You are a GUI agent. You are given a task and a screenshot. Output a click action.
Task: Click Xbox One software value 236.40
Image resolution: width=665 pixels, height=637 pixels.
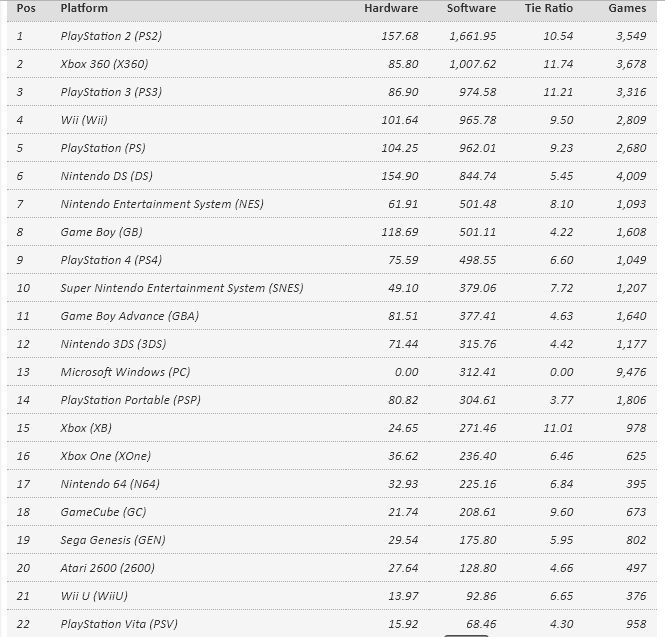[478, 456]
